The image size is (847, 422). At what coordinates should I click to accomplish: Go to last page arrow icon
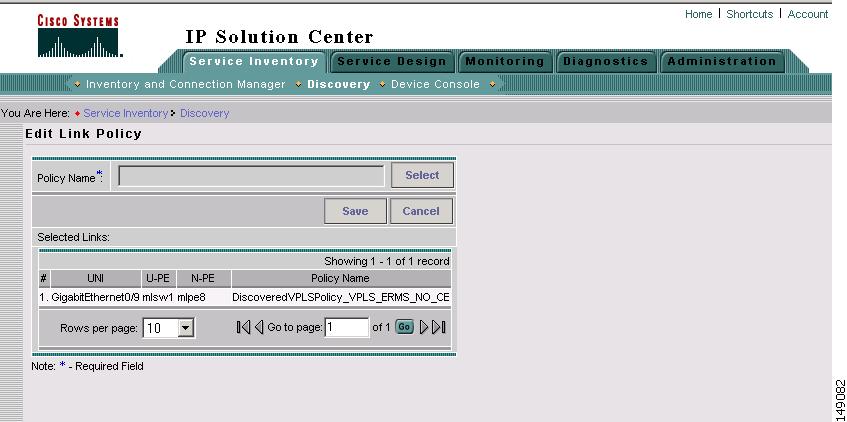pyautogui.click(x=439, y=327)
